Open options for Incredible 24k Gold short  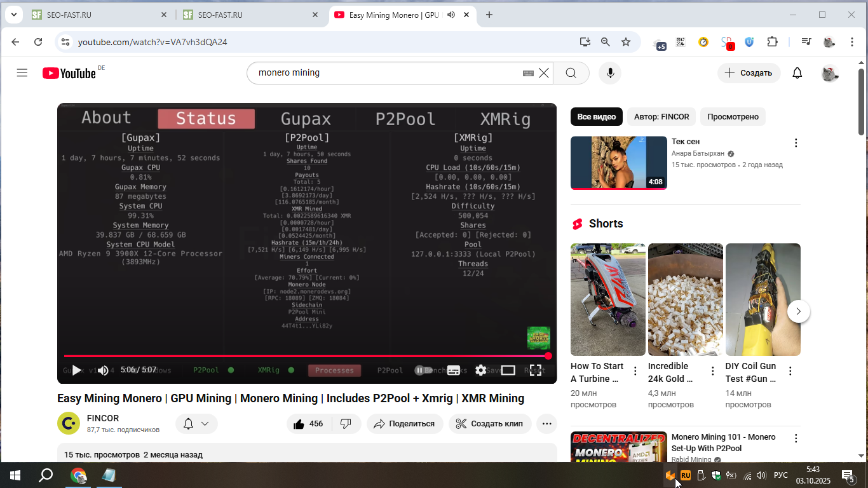[x=712, y=371]
